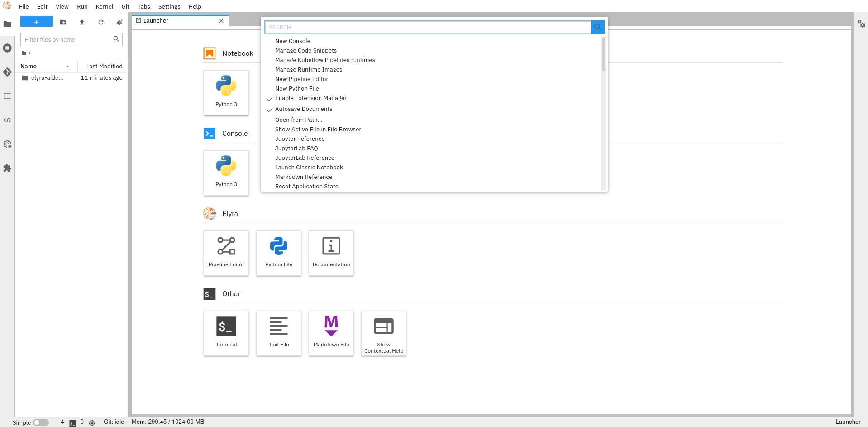Click the Upload Files icon

click(x=82, y=22)
